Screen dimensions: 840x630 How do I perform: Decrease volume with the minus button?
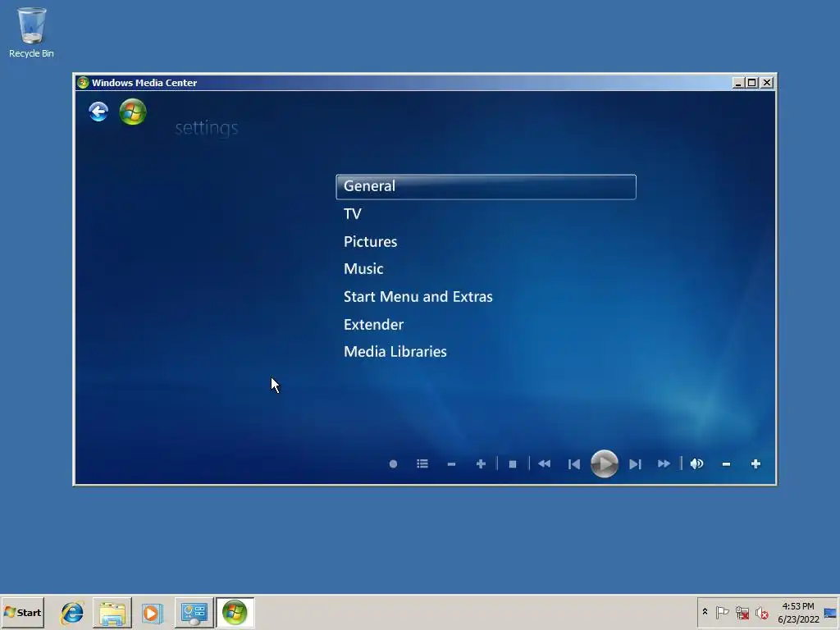coord(727,464)
